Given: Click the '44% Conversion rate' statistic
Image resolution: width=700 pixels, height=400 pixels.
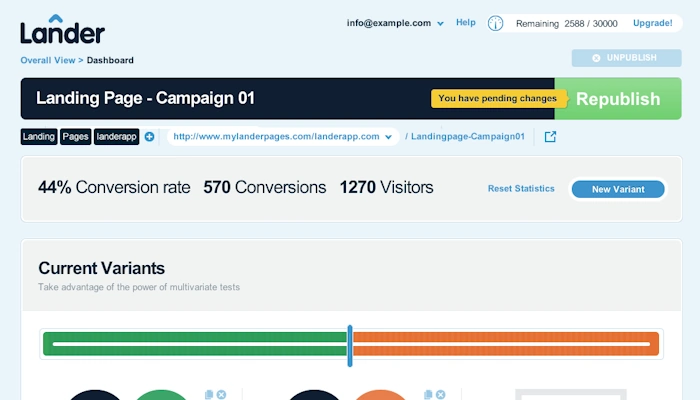Looking at the screenshot, I should point(114,188).
